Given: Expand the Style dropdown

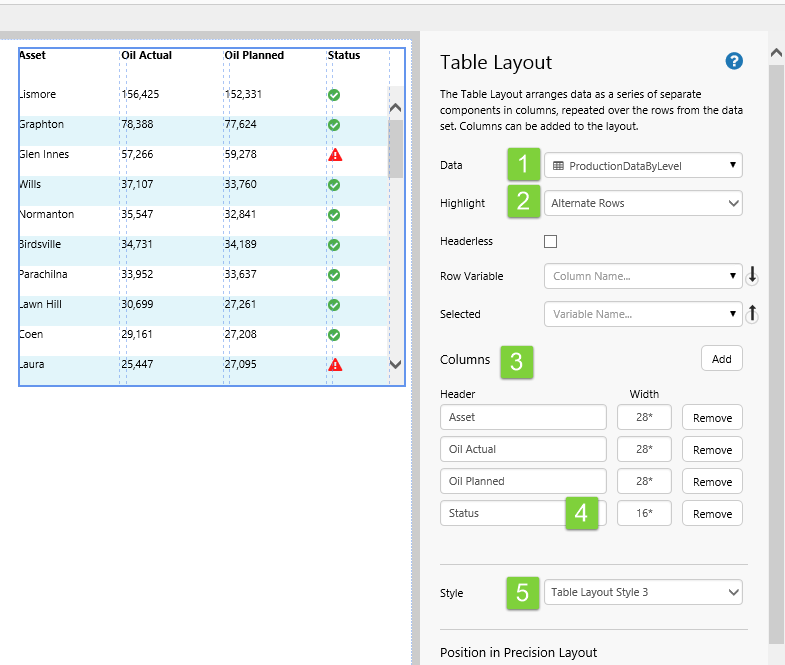Looking at the screenshot, I should point(643,592).
